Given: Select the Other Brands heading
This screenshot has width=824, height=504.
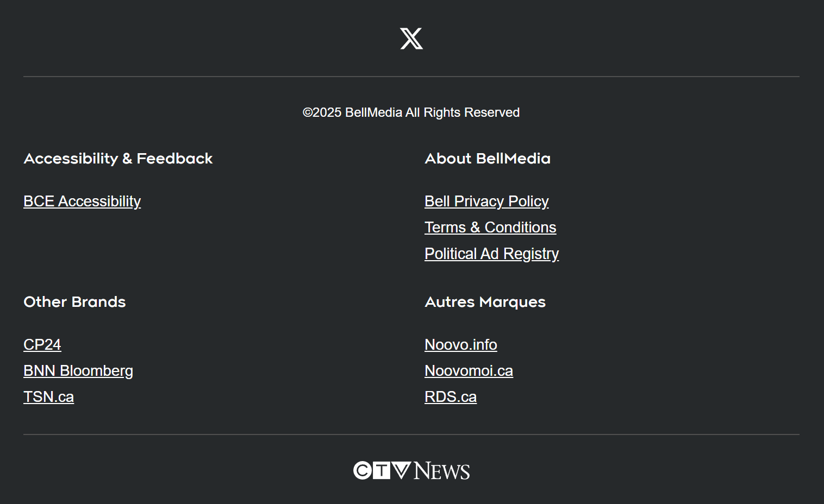Looking at the screenshot, I should coord(74,302).
